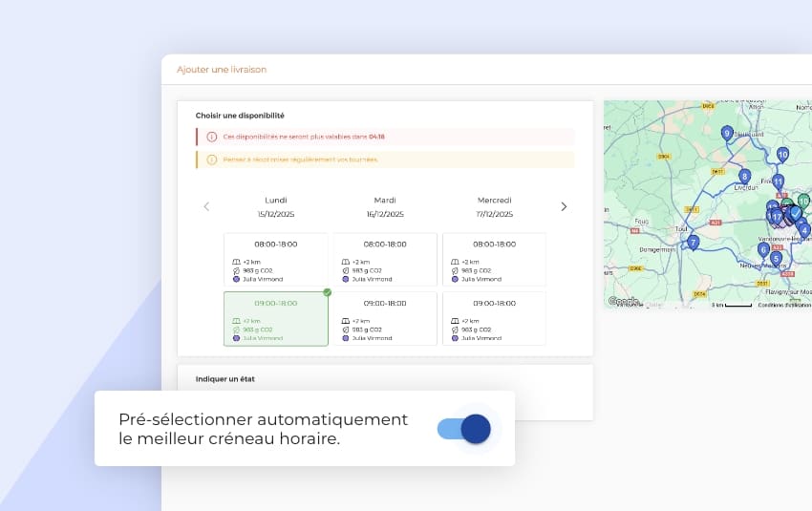
Task: Select Mardi 08:00-18:00 time slot
Action: point(385,259)
